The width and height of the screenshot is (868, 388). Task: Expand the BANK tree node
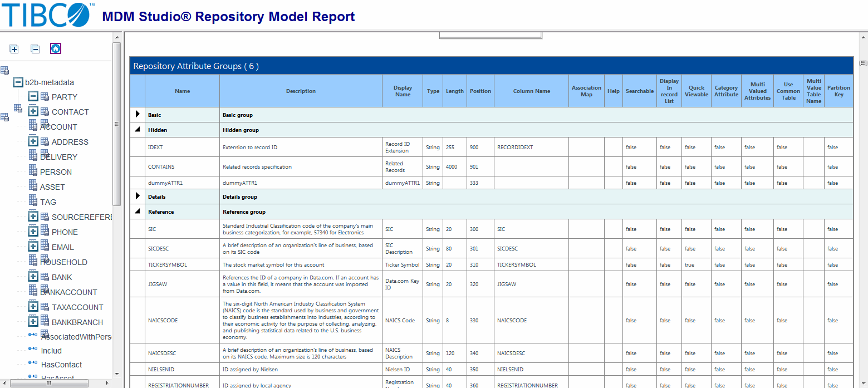coord(33,277)
